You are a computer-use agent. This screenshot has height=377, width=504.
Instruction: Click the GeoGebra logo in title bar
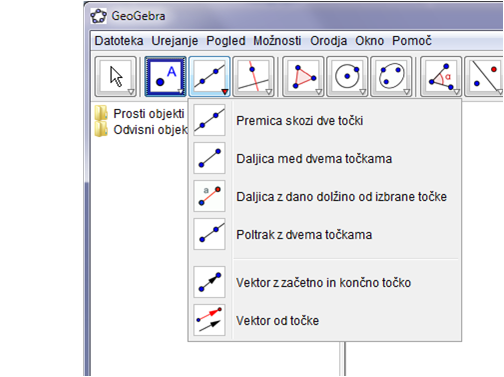coord(99,16)
